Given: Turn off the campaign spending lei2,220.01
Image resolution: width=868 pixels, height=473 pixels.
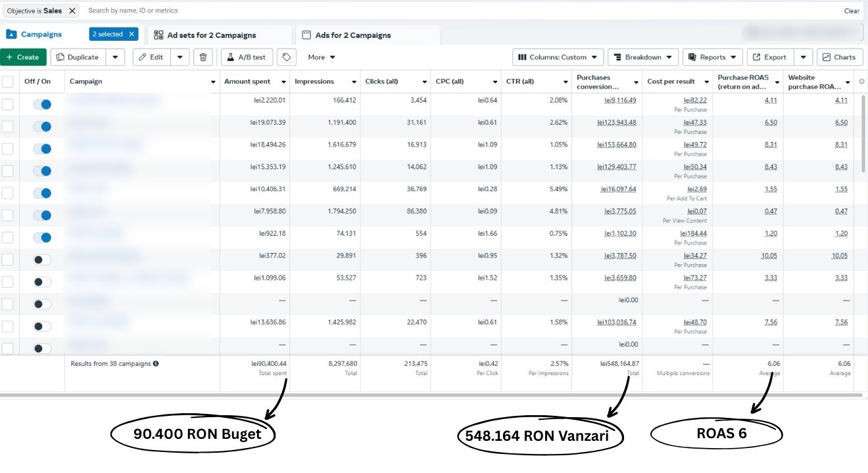Looking at the screenshot, I should [42, 104].
